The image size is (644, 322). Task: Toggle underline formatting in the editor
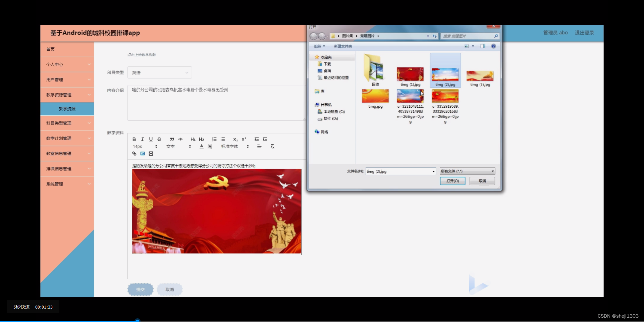pyautogui.click(x=151, y=140)
